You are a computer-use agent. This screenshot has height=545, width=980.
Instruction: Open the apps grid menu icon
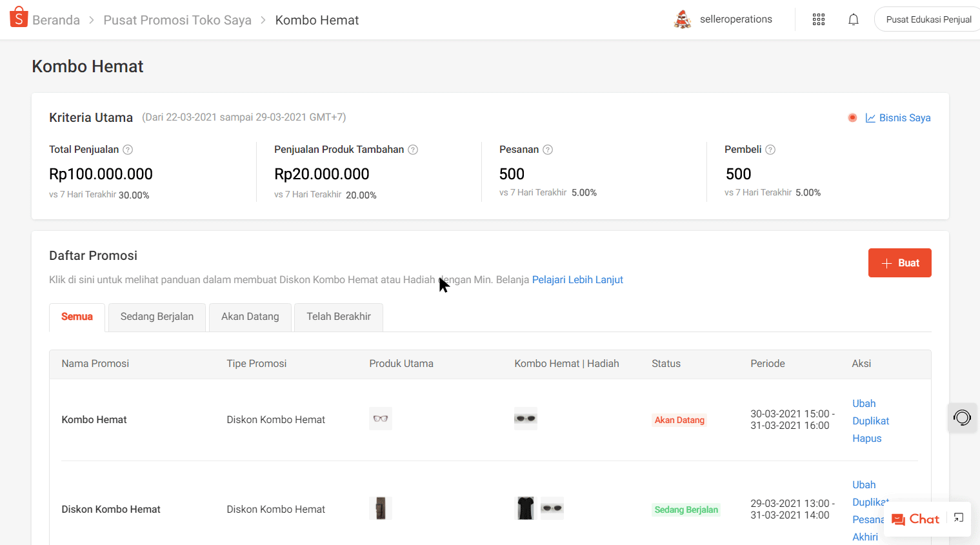click(818, 19)
